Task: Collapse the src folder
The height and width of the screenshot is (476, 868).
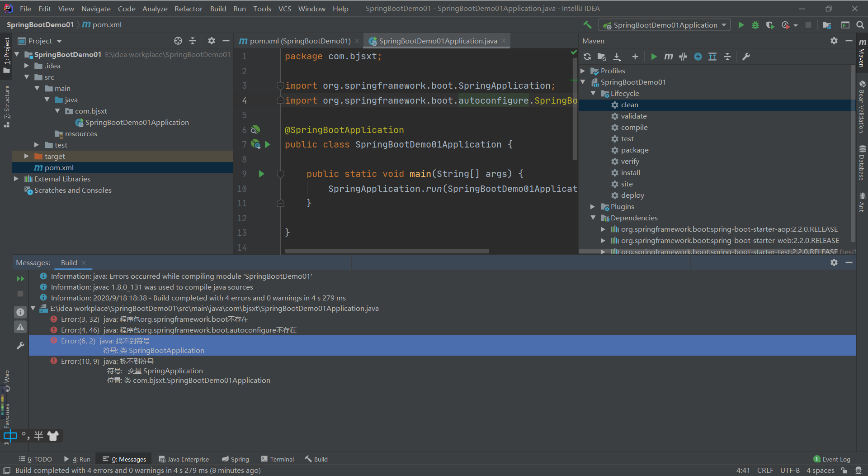Action: (x=27, y=77)
